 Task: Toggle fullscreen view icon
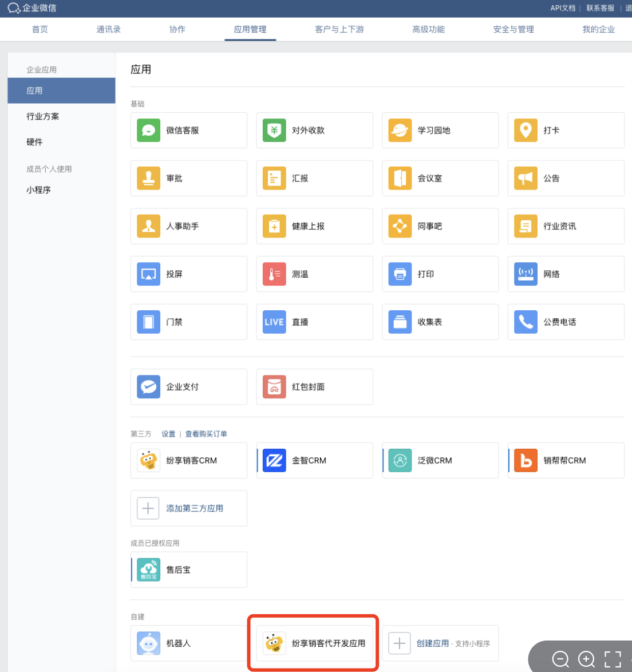pyautogui.click(x=613, y=659)
